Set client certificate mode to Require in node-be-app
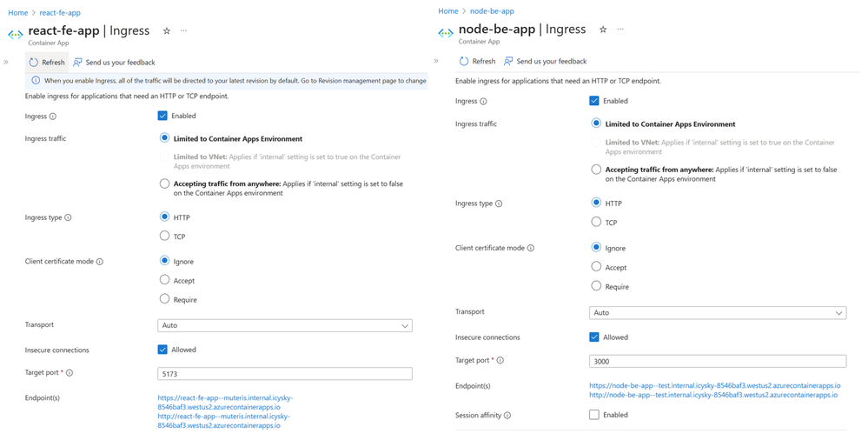 point(596,286)
